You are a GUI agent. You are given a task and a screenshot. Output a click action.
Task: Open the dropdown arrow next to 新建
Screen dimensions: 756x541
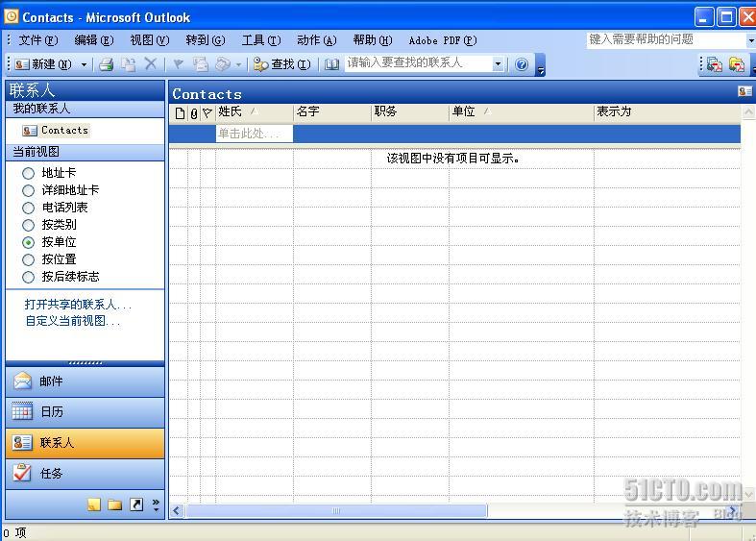pos(84,64)
